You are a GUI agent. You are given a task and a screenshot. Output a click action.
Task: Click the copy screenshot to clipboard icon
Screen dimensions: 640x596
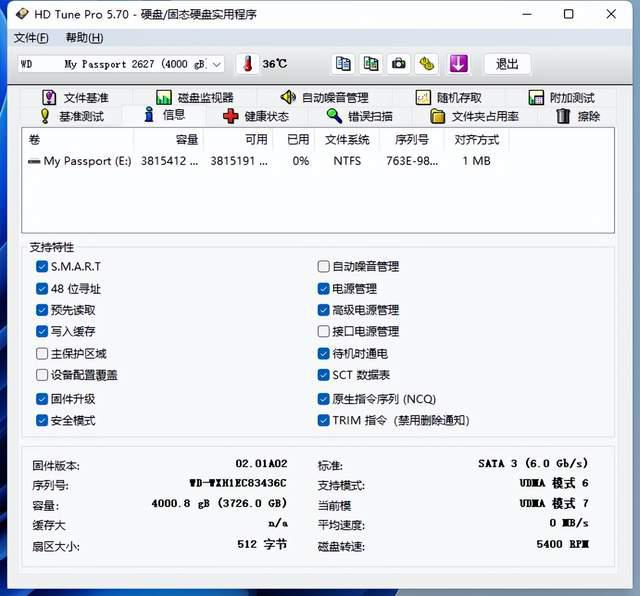371,64
